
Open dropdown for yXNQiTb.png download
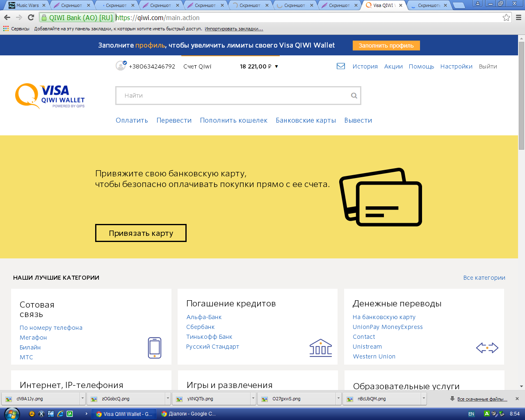point(253,398)
